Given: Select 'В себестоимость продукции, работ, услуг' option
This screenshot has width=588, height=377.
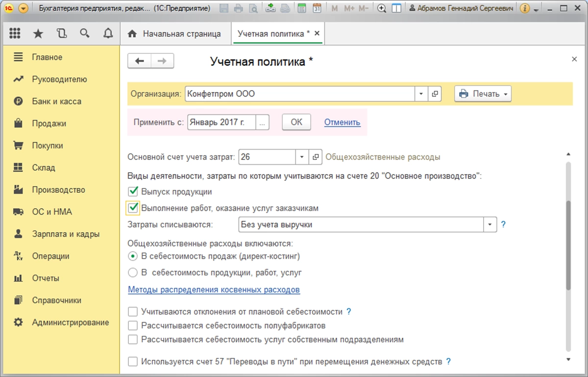Looking at the screenshot, I should pyautogui.click(x=132, y=272).
